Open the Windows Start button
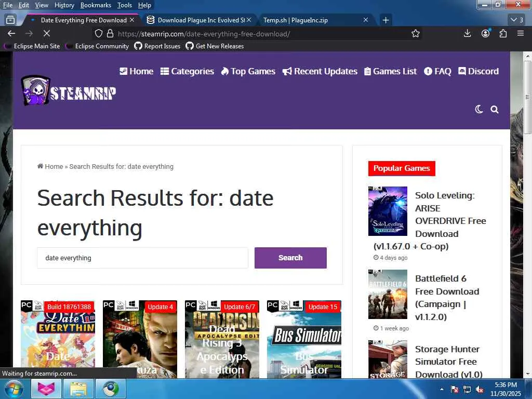Viewport: 532px width, 399px height. 14,389
